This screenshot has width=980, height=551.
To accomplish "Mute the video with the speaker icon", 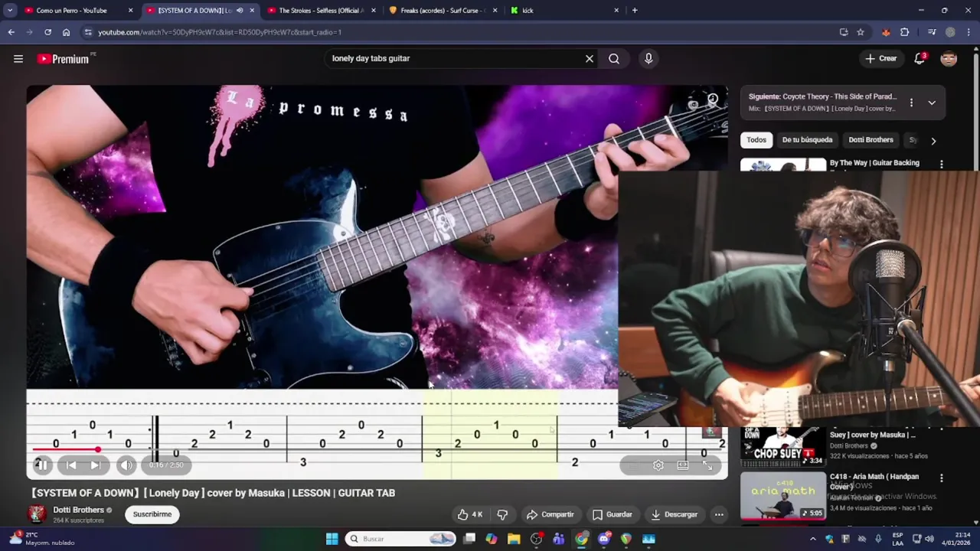I will click(126, 465).
